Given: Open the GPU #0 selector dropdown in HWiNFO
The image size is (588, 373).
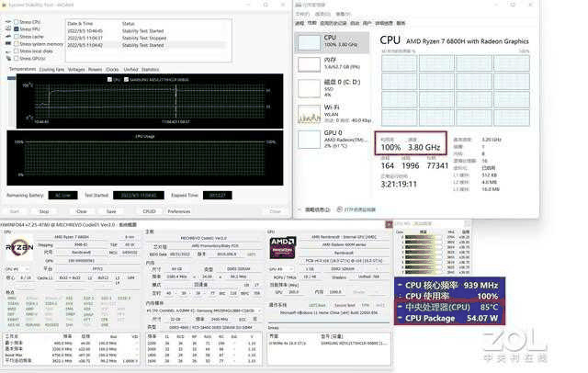Looking at the screenshot, I should tap(281, 269).
